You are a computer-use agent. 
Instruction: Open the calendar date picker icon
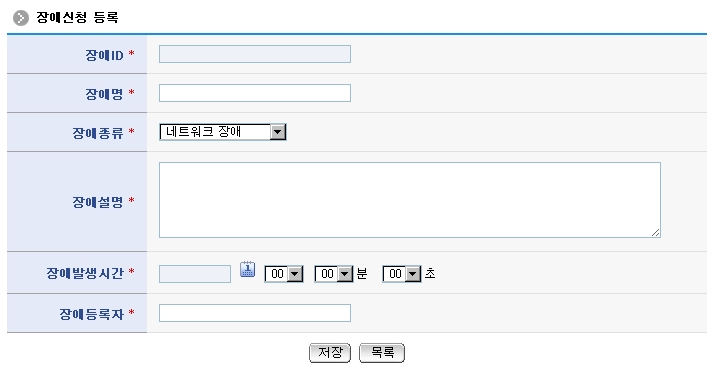[x=248, y=269]
